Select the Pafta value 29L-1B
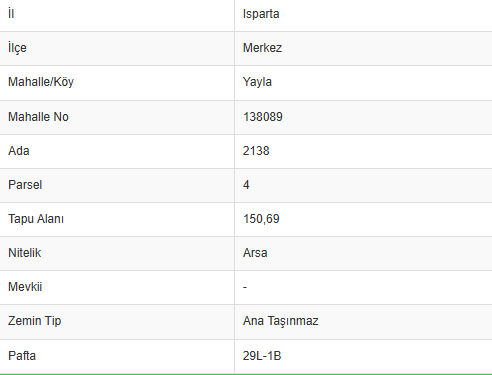492x375 pixels. click(262, 356)
